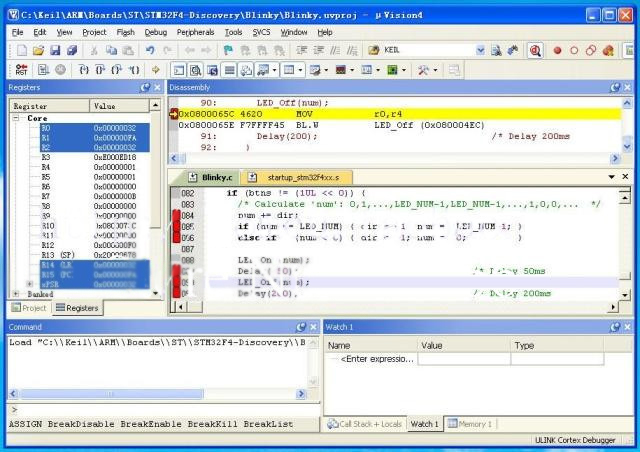Click the Undo arrow icon
Viewport: 640px width, 452px height.
[150, 50]
